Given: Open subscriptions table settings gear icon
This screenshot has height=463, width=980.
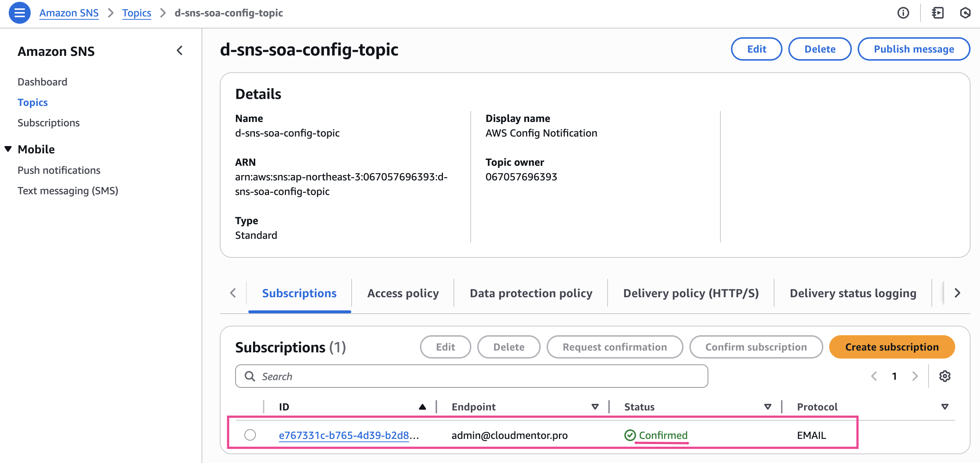Looking at the screenshot, I should (945, 376).
